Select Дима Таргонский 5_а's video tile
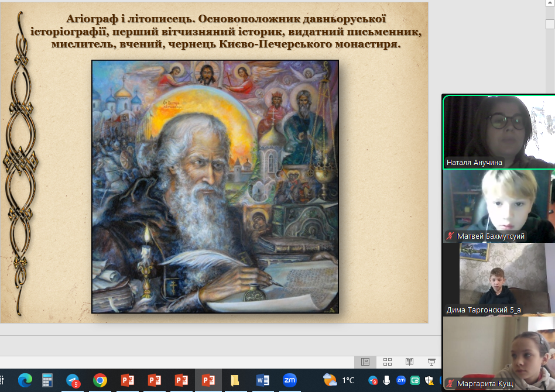 499,280
